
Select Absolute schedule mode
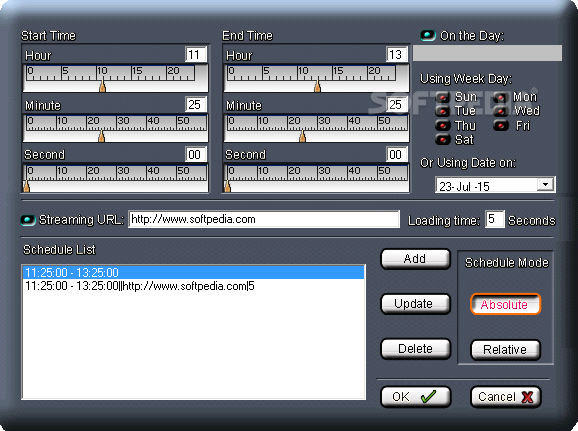[505, 304]
